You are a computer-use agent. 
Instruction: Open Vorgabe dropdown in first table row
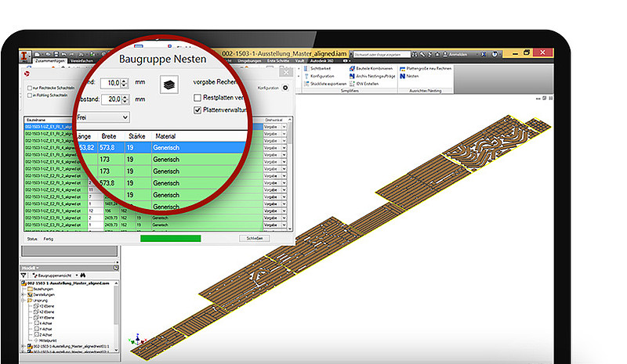coord(285,127)
